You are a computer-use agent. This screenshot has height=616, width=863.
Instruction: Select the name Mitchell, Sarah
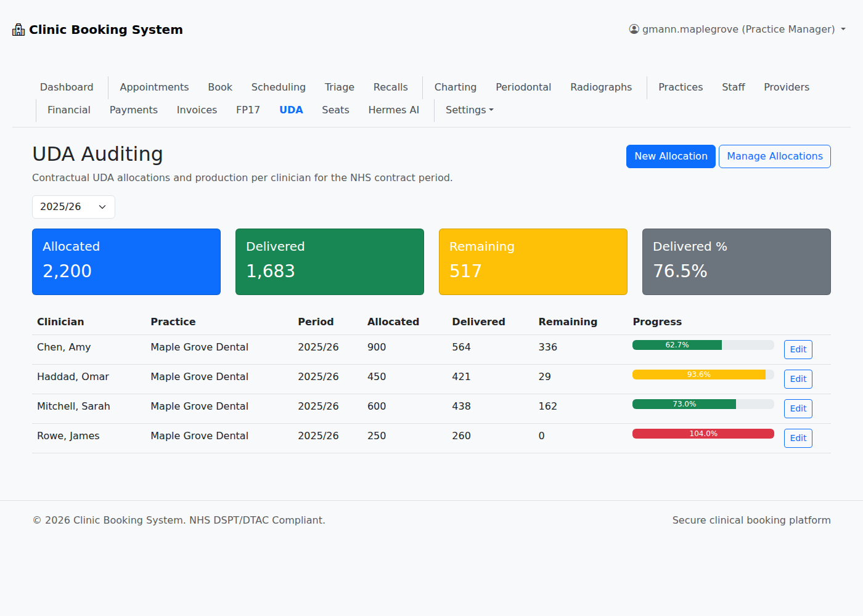73,406
